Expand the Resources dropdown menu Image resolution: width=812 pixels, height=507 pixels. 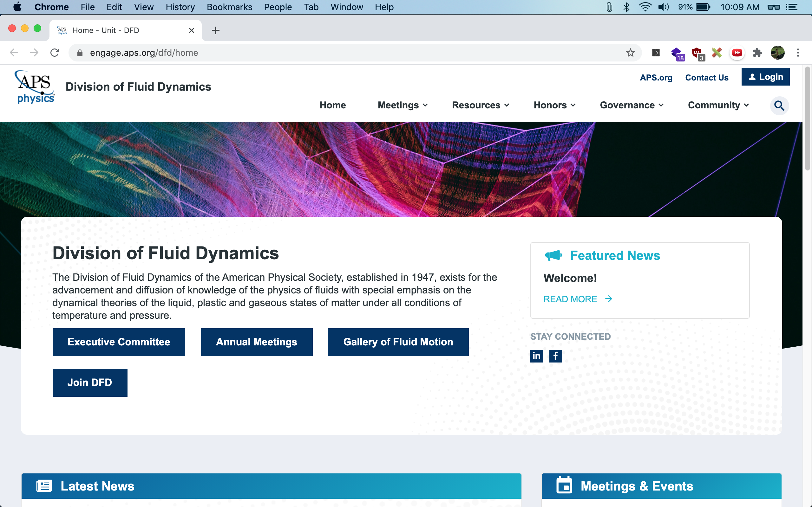tap(481, 105)
